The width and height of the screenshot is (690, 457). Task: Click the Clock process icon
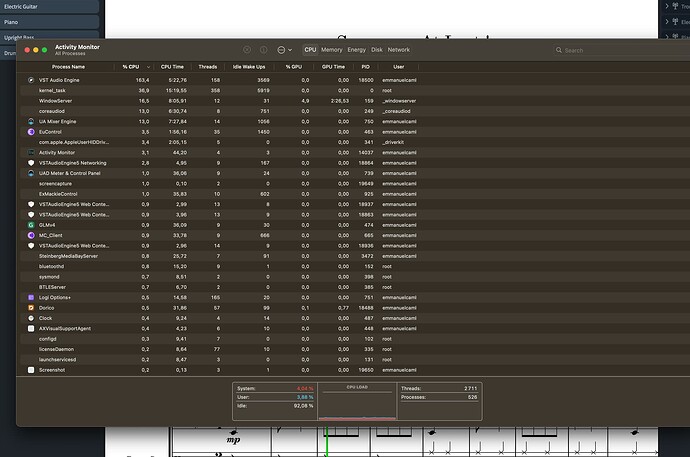click(x=31, y=318)
